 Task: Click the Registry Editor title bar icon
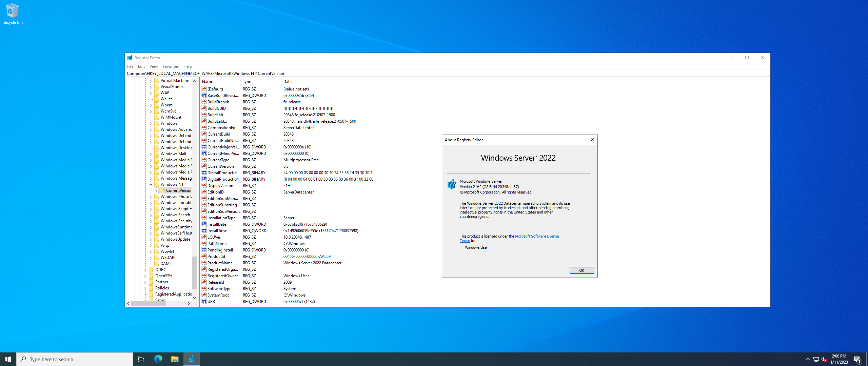coord(130,58)
